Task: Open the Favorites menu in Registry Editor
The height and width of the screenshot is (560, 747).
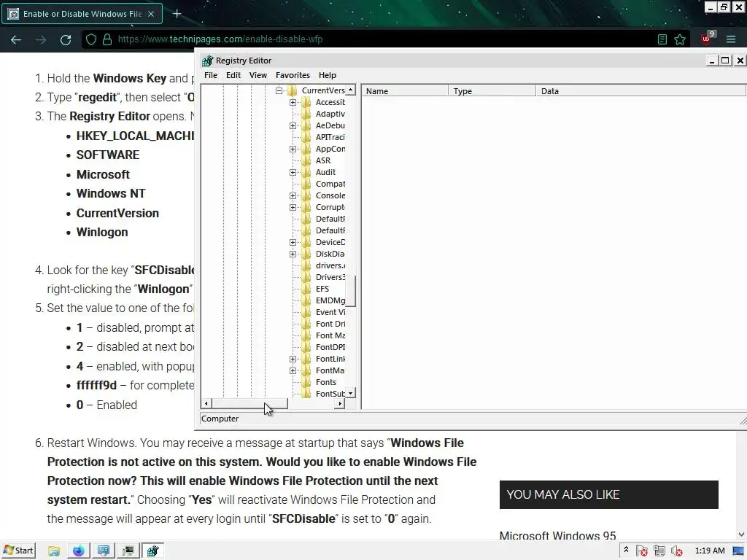Action: pos(293,75)
